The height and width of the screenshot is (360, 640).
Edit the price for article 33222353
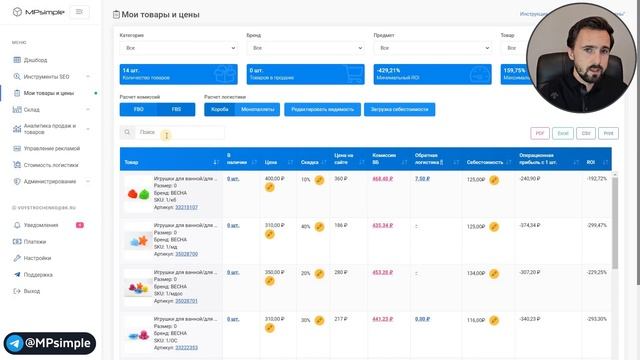(269, 328)
